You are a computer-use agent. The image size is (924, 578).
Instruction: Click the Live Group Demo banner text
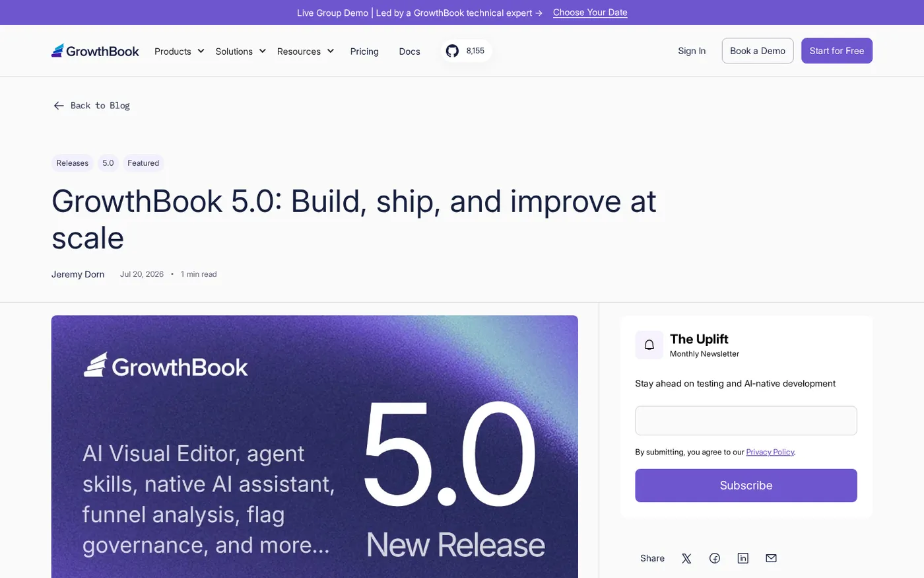[420, 13]
